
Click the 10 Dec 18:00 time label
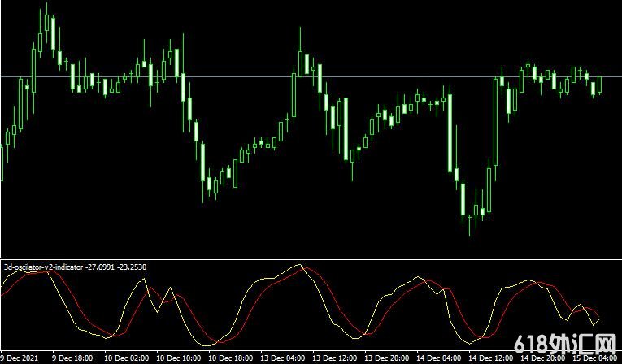coord(232,357)
